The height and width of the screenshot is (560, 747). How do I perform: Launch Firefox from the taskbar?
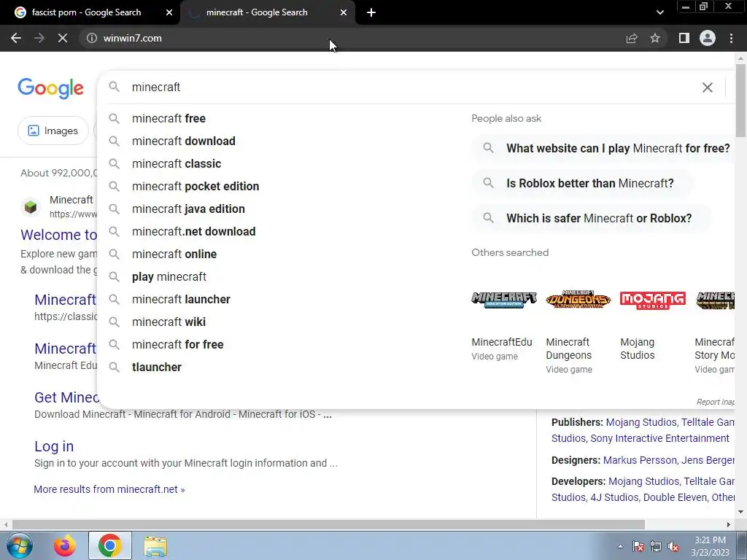pos(65,545)
